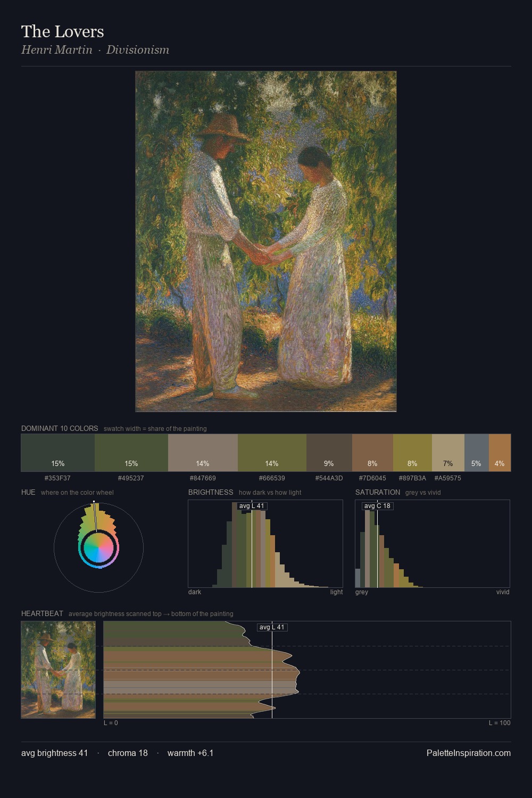Click the hex label #A59575
Screen dimensions: 532x798
(x=448, y=478)
